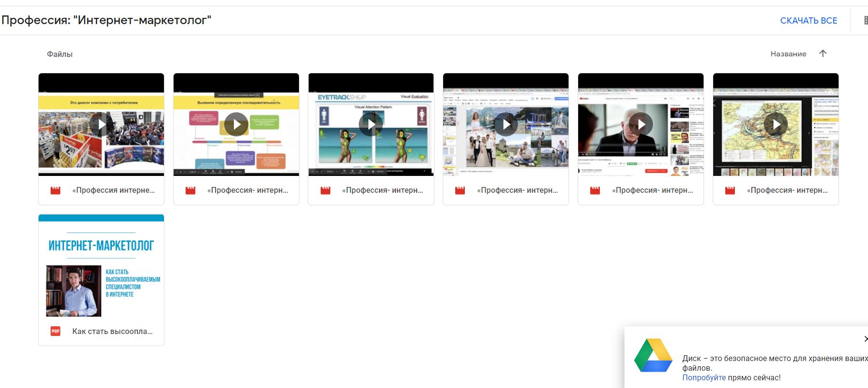Screen dimensions: 868x388
Task: Click the СКАЧАТЬ ВСЕ download button
Action: (x=808, y=21)
